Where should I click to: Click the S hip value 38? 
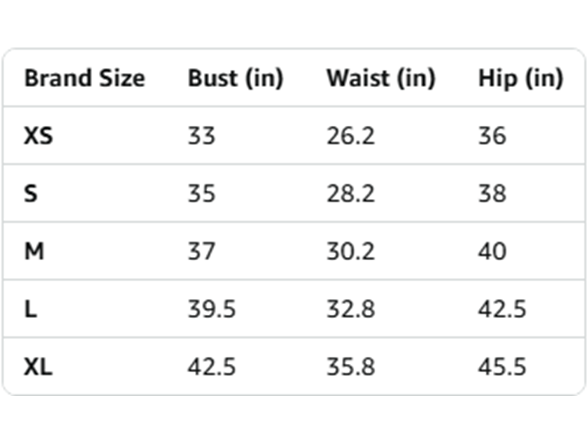(x=492, y=194)
